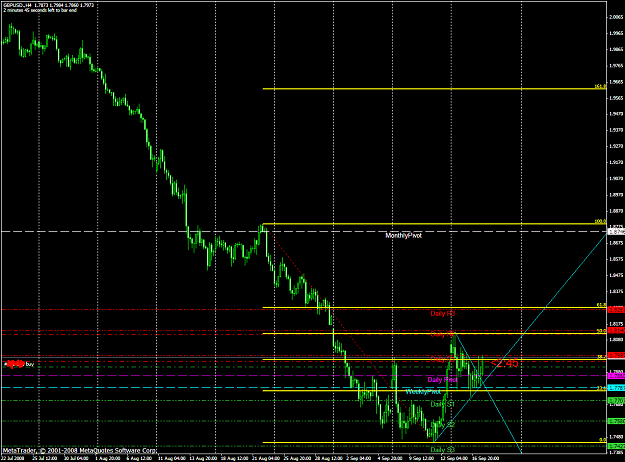Click the MonthlyPivot label on the chart
Screen dimensions: 625x462
pyautogui.click(x=403, y=236)
